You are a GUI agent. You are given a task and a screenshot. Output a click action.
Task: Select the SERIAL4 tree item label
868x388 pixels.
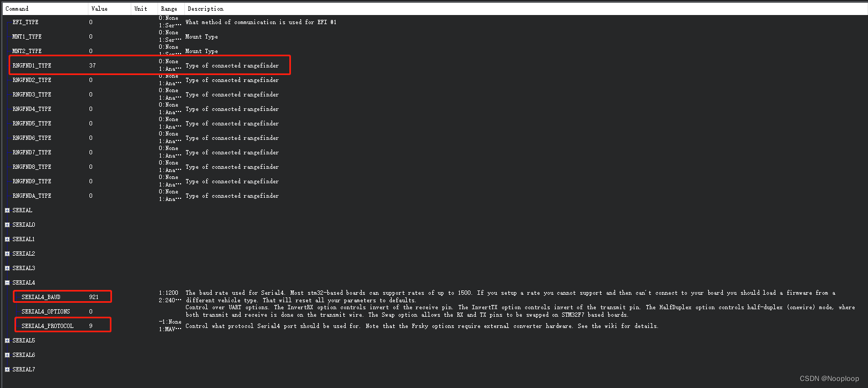24,282
